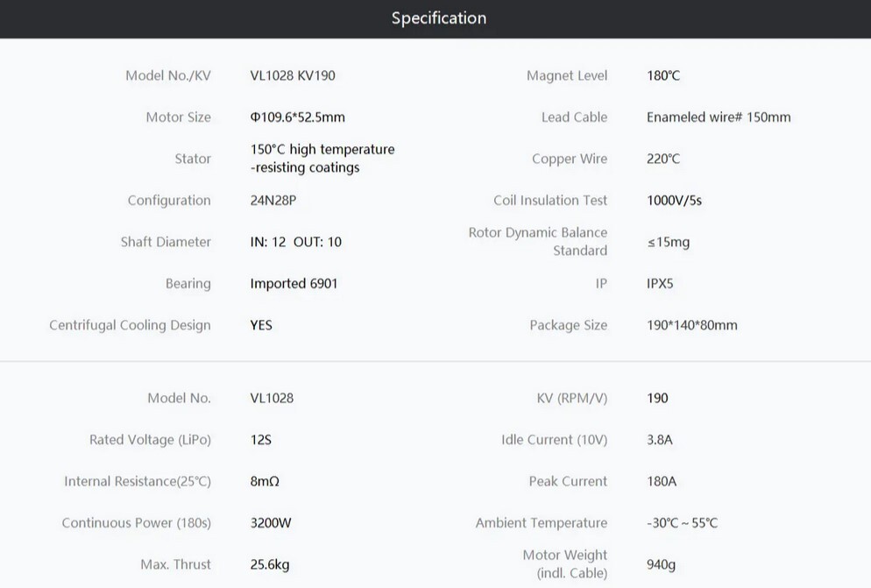Click the Enameled wire# 150mm text
Viewport: 871px width, 588px height.
pos(719,117)
